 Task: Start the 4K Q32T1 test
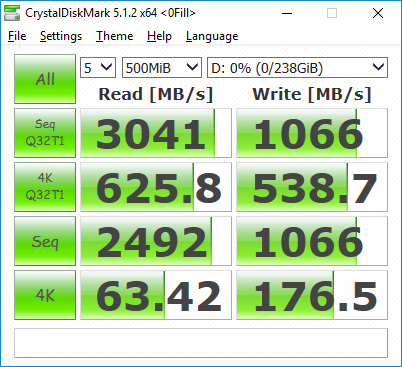tap(45, 187)
